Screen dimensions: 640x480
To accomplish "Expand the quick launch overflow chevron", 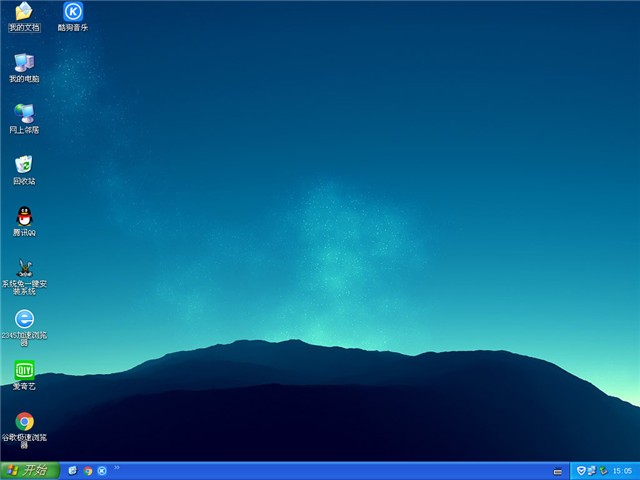I will point(117,467).
